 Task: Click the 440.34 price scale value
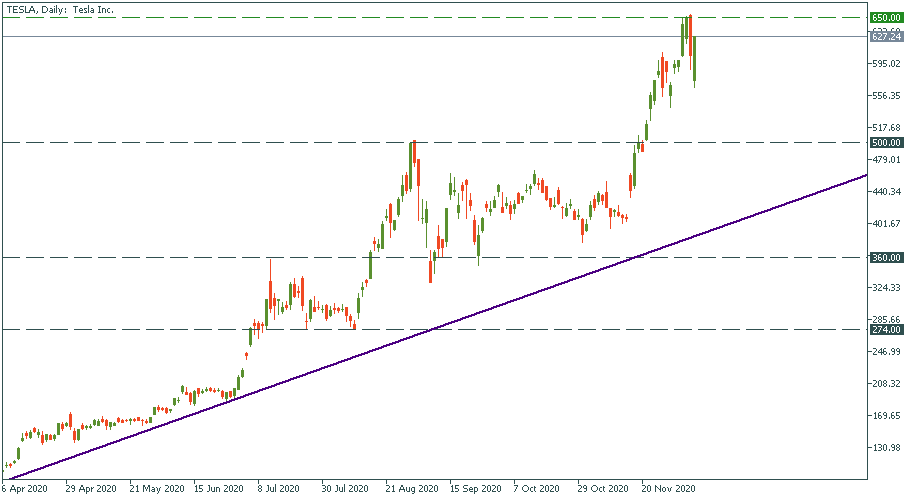[x=888, y=191]
